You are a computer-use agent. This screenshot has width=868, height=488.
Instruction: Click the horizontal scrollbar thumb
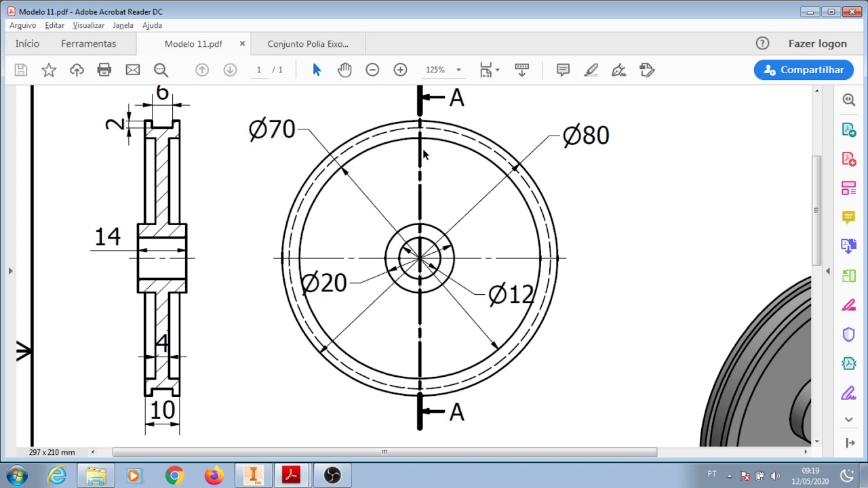tap(384, 452)
